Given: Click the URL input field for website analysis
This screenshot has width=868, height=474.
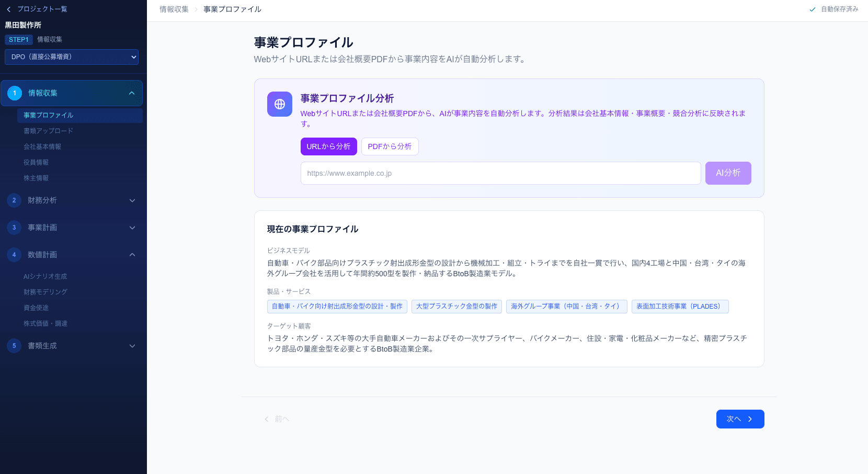Looking at the screenshot, I should pos(500,173).
